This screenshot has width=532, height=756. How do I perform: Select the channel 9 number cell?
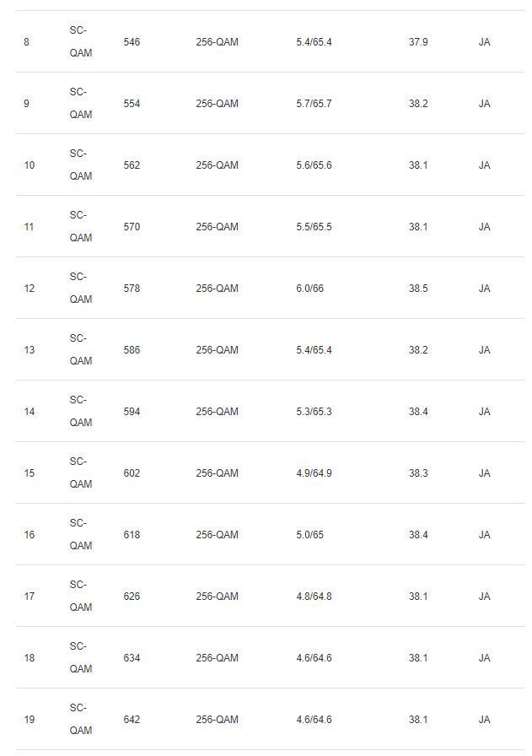point(26,104)
